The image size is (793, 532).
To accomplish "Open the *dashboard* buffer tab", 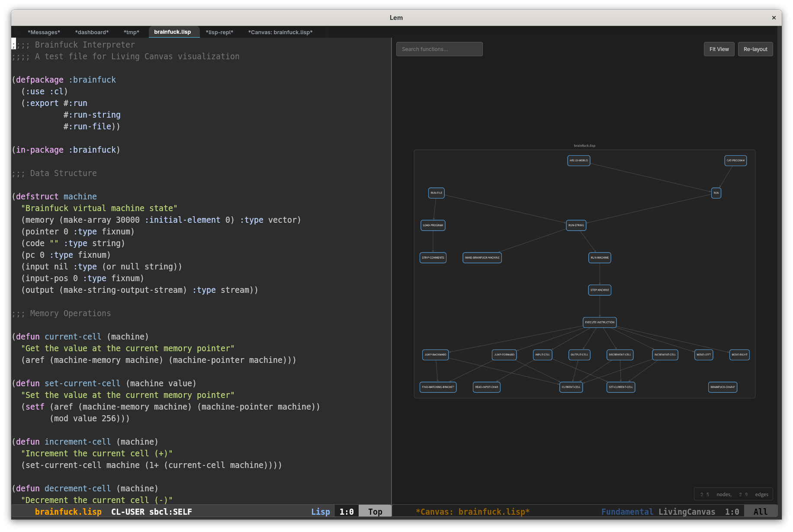I will (91, 32).
